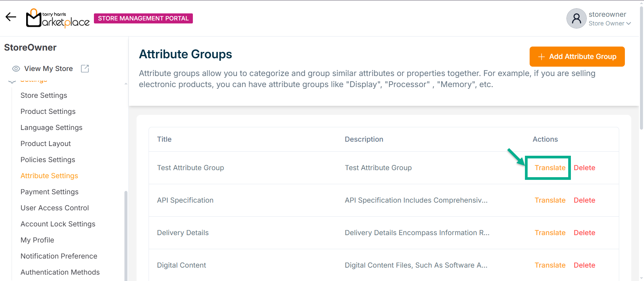The image size is (644, 281).
Task: Open store in new tab icon
Action: (x=85, y=69)
